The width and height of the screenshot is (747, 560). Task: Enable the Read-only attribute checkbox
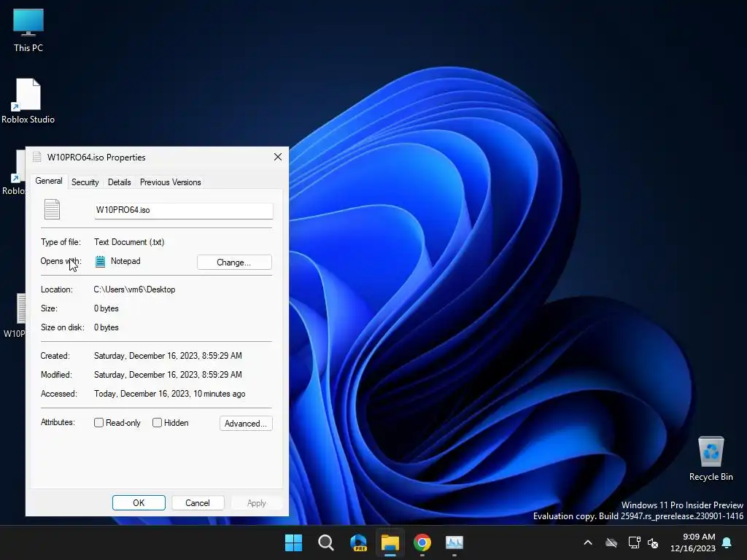point(98,423)
